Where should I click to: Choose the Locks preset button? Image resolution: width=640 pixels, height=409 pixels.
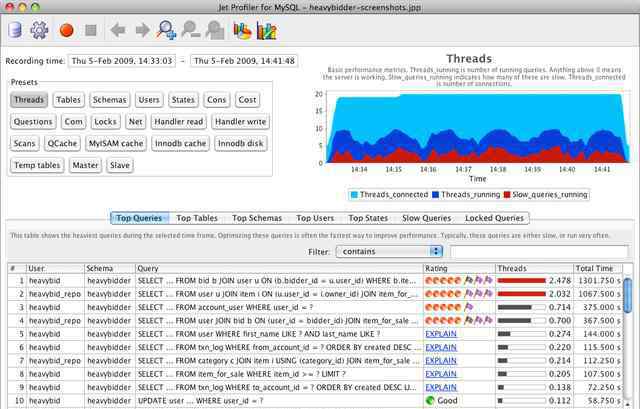pos(105,122)
